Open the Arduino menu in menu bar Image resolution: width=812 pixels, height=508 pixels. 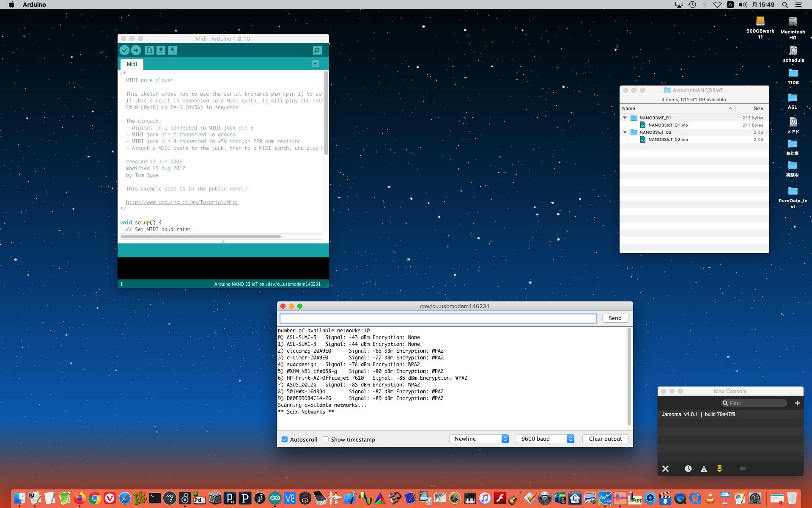[34, 5]
